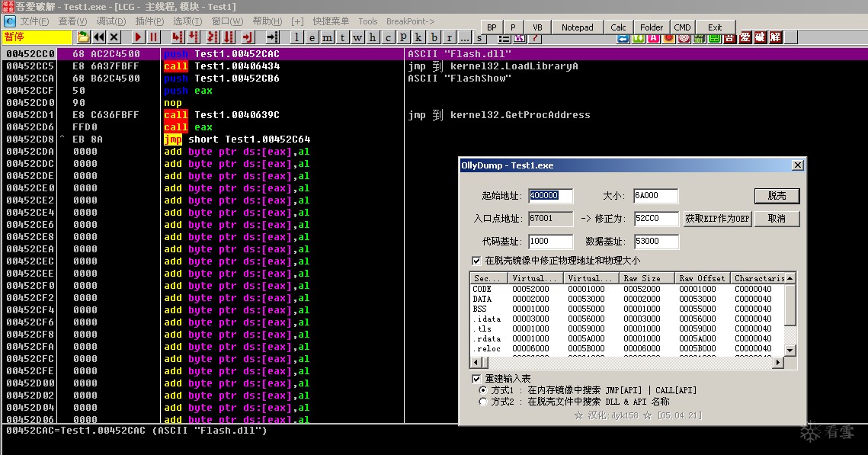Select the 'call eax' instruction line

[x=189, y=127]
